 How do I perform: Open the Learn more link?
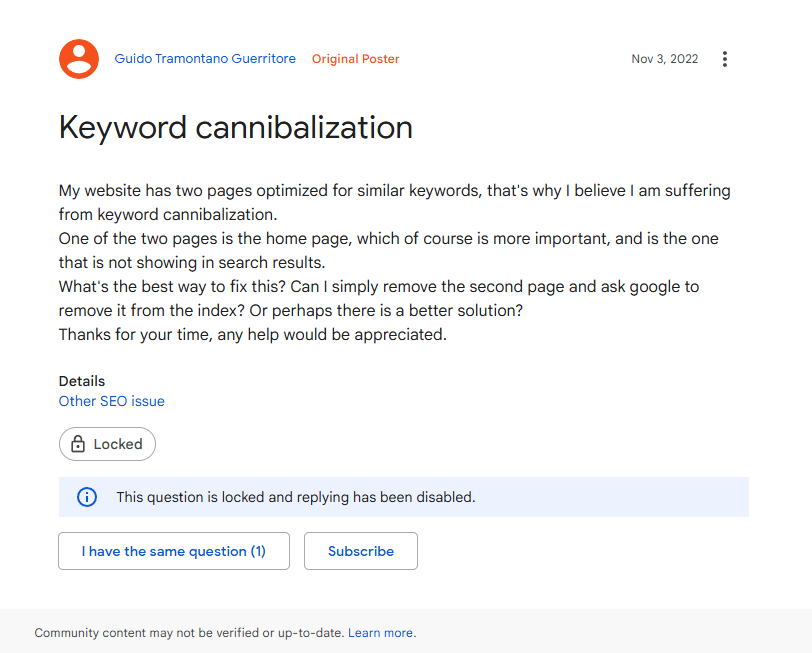(380, 633)
